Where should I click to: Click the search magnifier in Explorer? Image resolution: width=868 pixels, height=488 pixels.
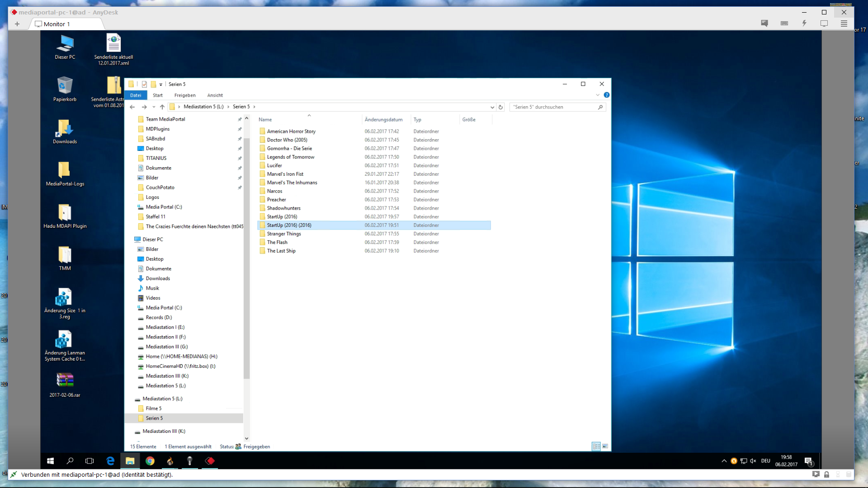[600, 107]
